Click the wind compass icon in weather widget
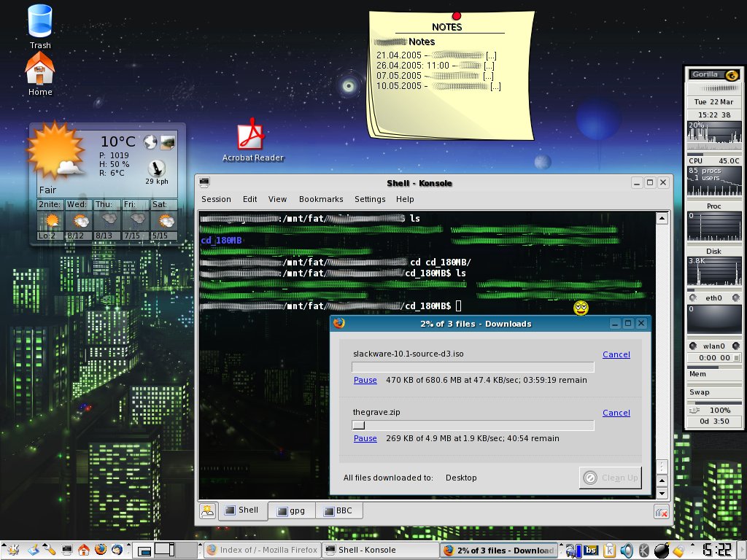The image size is (747, 560). [156, 168]
